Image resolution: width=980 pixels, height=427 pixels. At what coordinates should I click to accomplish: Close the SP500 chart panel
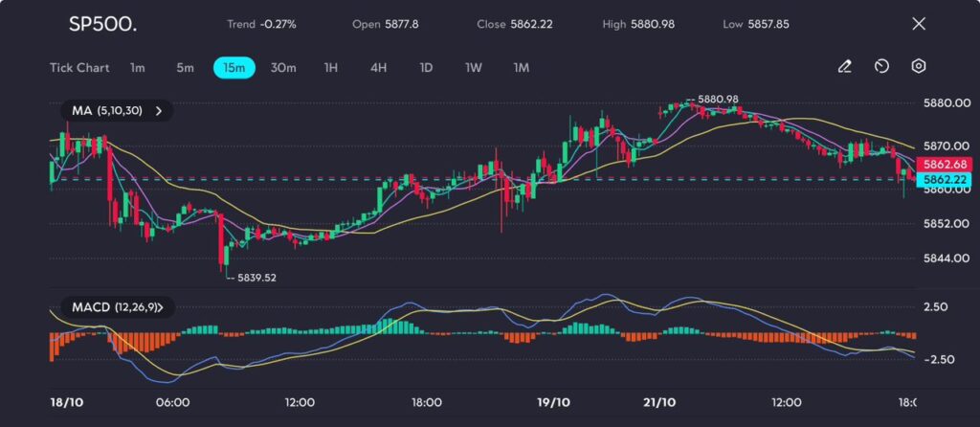pyautogui.click(x=919, y=24)
